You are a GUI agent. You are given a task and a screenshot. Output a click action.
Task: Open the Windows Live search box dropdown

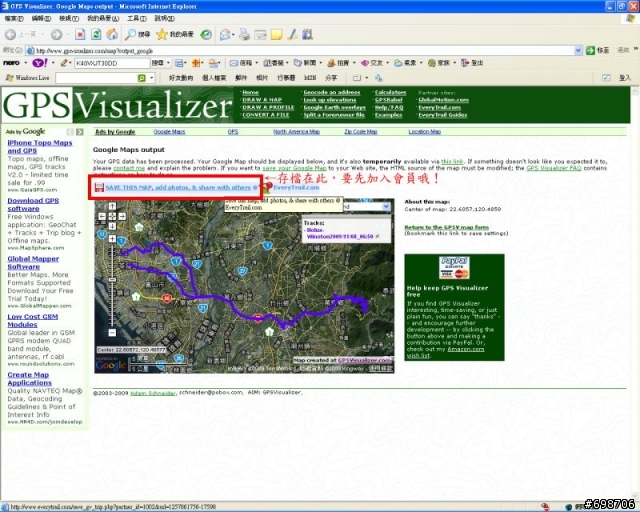[152, 78]
